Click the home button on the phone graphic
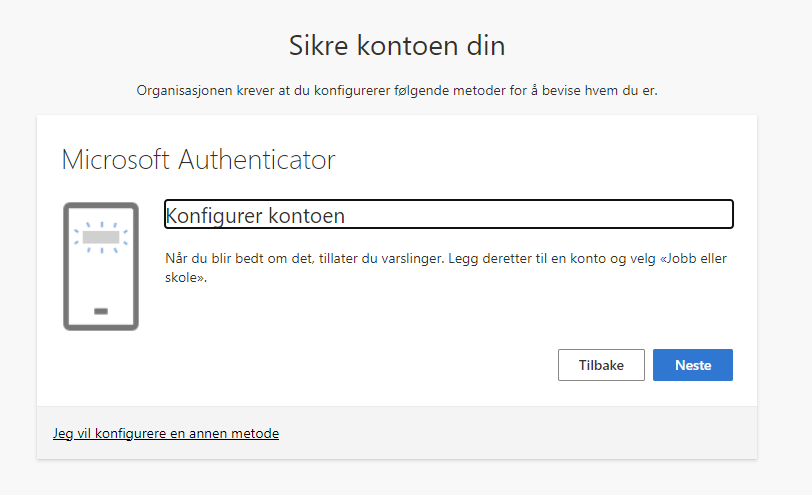Viewport: 812px width, 495px height. point(101,311)
